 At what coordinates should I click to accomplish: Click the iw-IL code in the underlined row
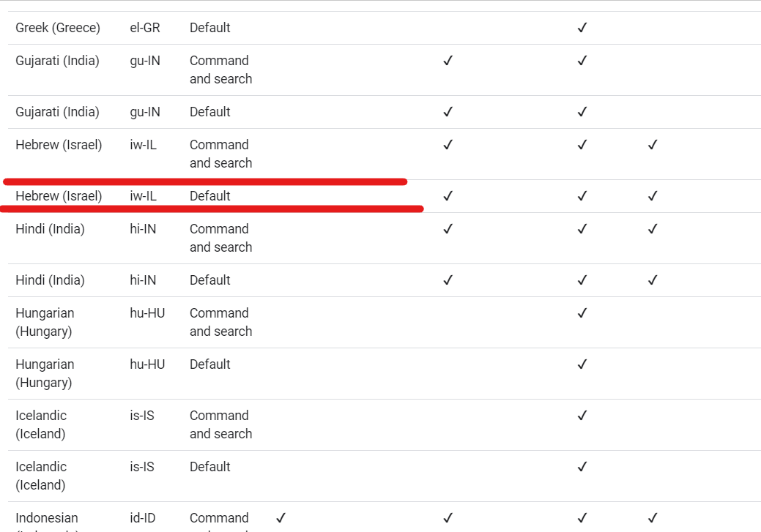point(144,196)
